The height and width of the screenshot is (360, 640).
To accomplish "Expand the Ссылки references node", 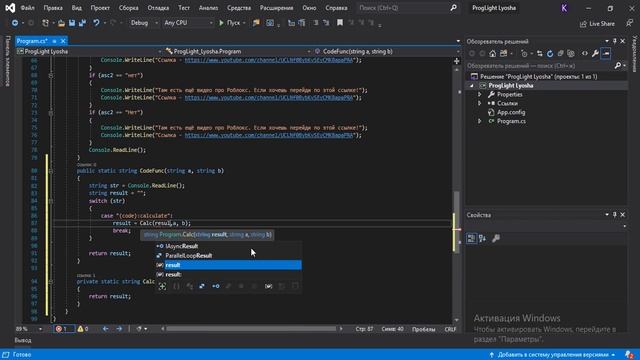I will pyautogui.click(x=480, y=103).
